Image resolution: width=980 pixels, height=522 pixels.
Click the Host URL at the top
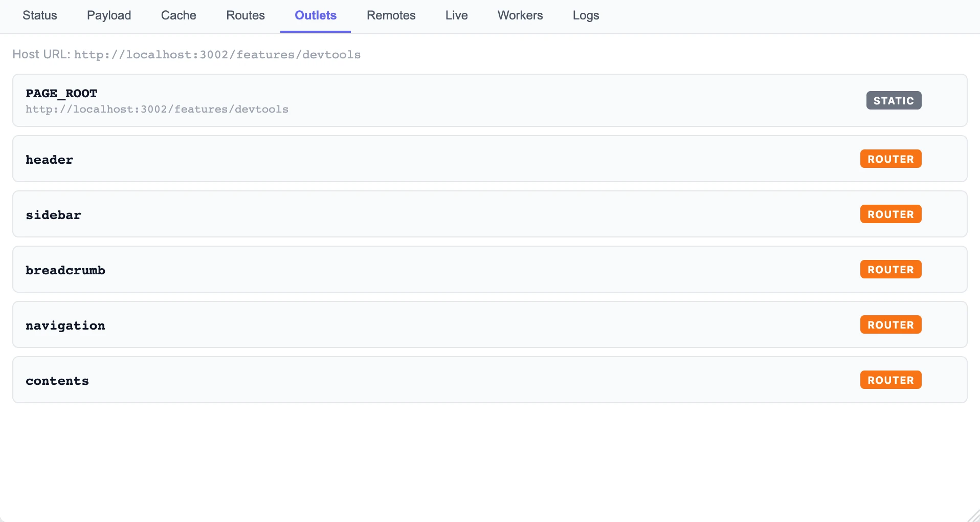tap(217, 55)
